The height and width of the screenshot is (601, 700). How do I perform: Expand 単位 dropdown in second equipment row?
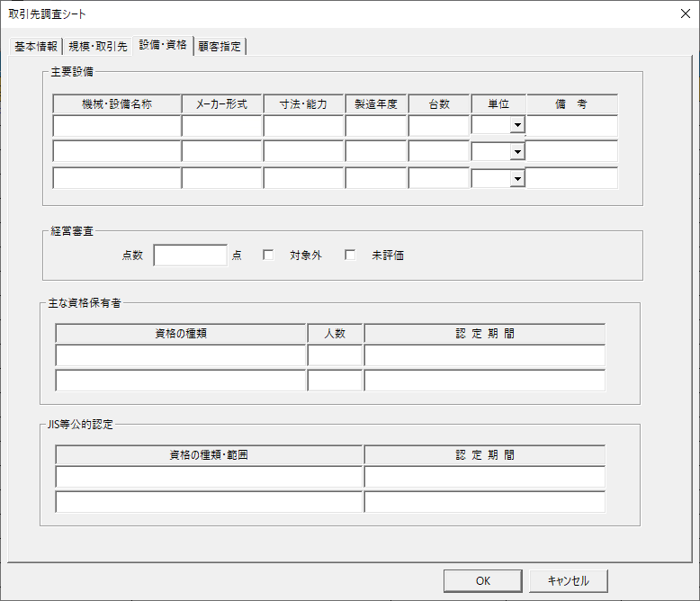(517, 152)
